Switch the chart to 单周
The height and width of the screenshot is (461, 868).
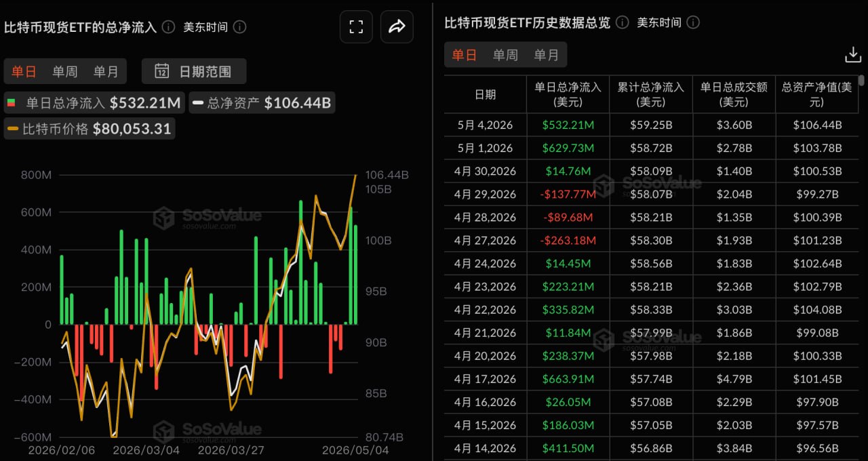pos(65,71)
